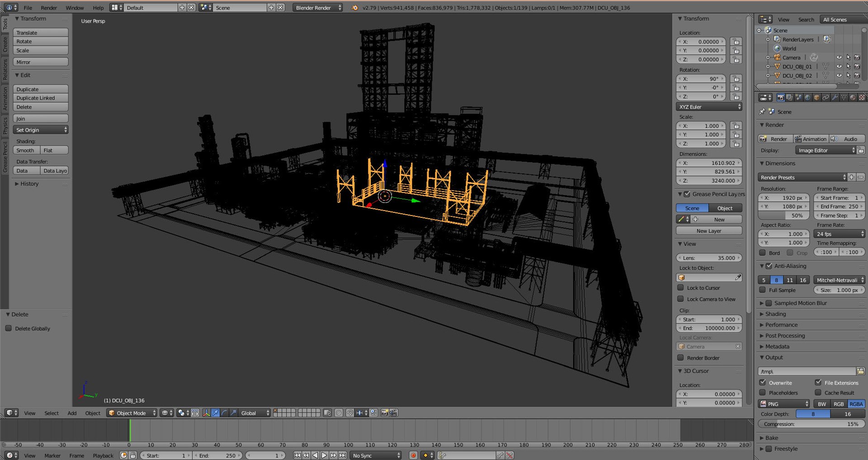868x460 pixels.
Task: Expand the DCU_OBJ_01 tree item
Action: (x=768, y=66)
